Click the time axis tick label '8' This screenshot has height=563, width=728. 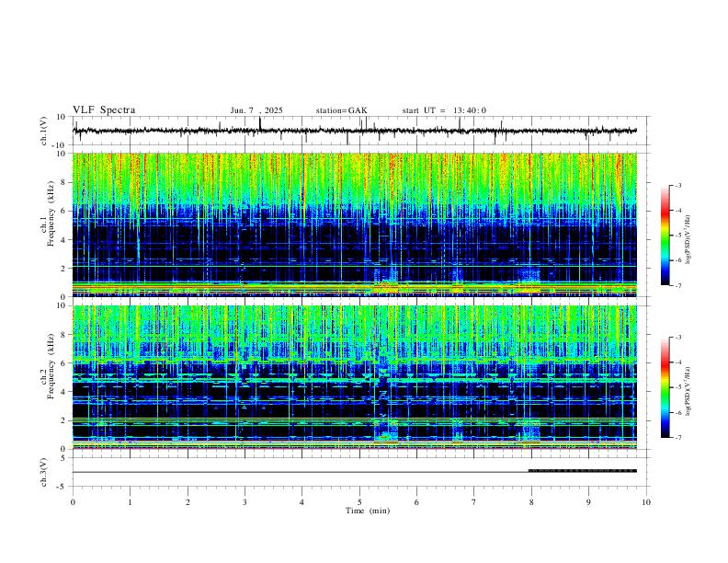point(531,502)
